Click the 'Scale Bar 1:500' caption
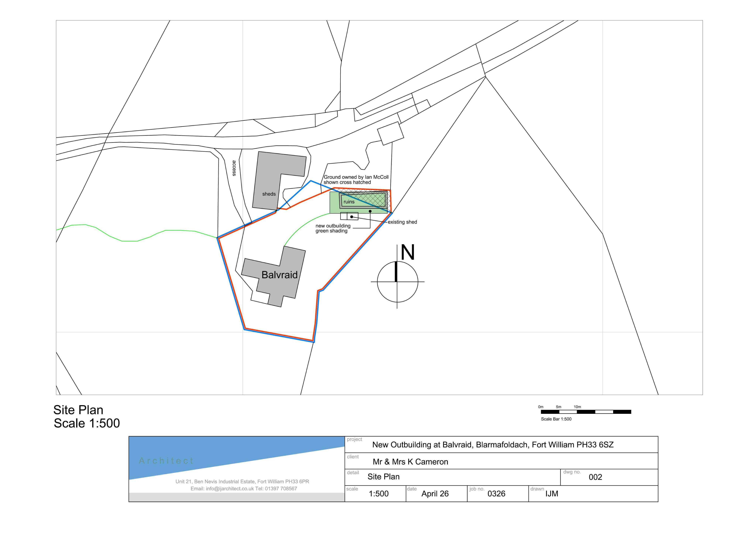756x535 pixels. (x=556, y=419)
